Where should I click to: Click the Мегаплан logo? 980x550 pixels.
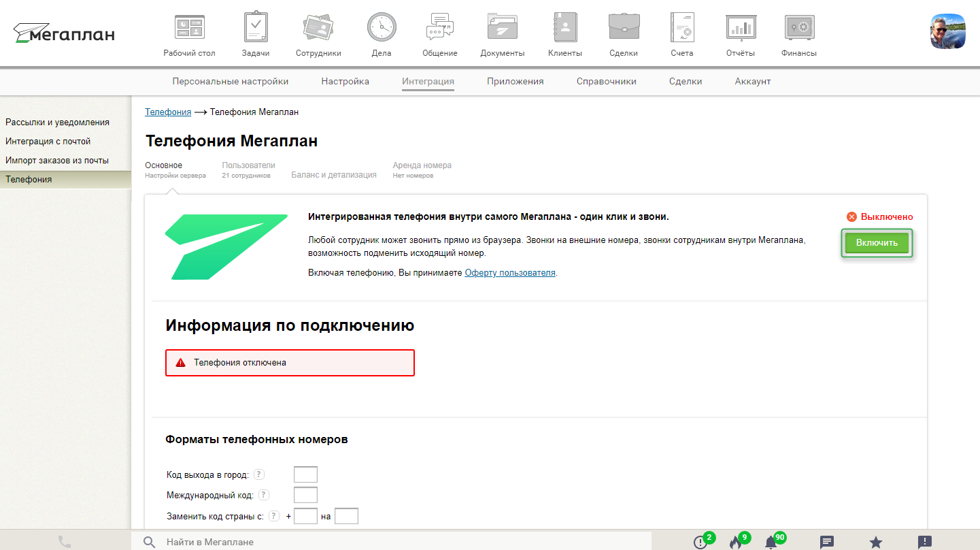pyautogui.click(x=64, y=33)
